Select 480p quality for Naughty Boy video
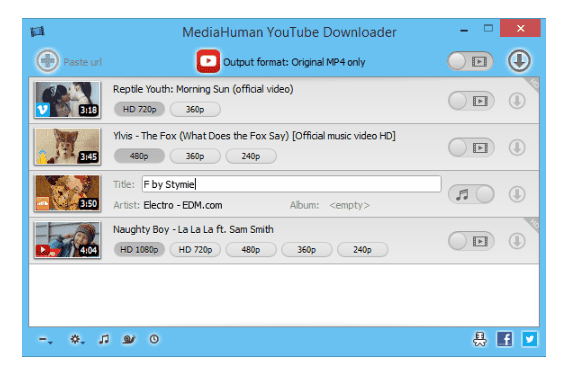Screen dimensions: 565x378 tap(251, 249)
